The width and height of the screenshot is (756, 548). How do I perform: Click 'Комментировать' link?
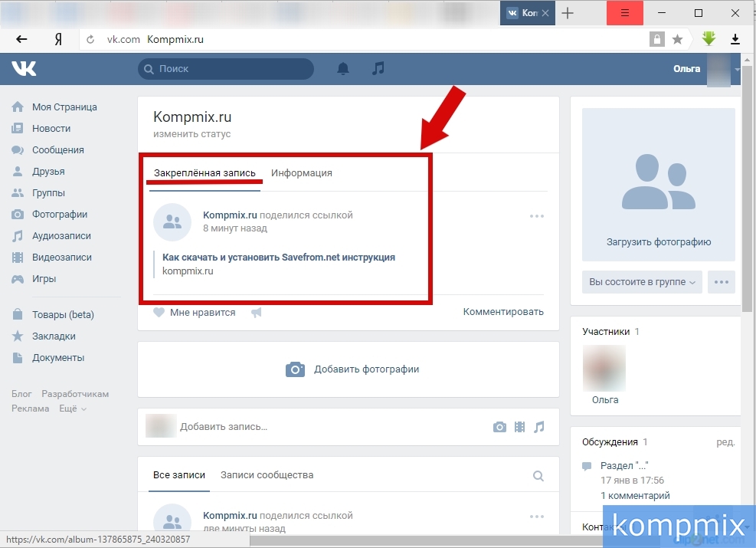[503, 312]
